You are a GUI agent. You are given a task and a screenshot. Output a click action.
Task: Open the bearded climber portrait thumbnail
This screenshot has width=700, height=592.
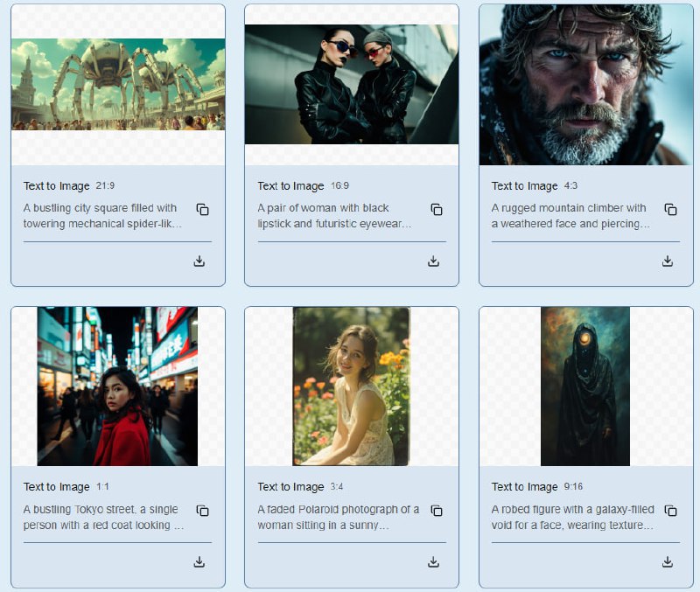(x=586, y=84)
